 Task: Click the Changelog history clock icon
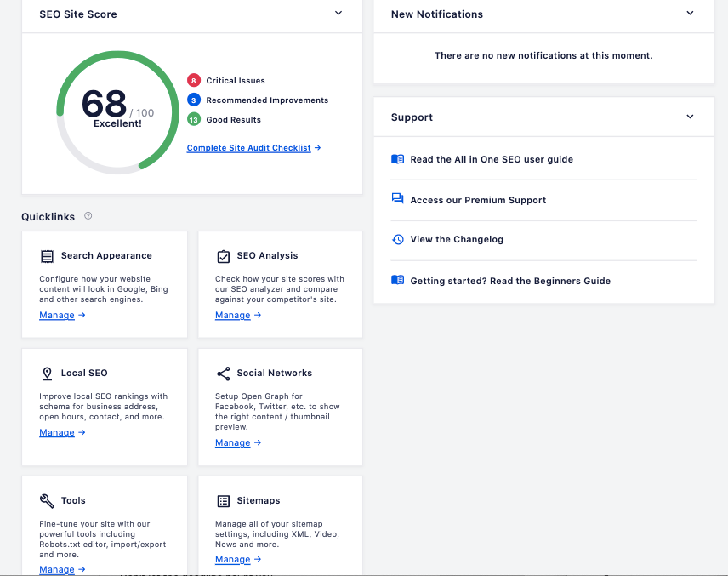pos(397,239)
